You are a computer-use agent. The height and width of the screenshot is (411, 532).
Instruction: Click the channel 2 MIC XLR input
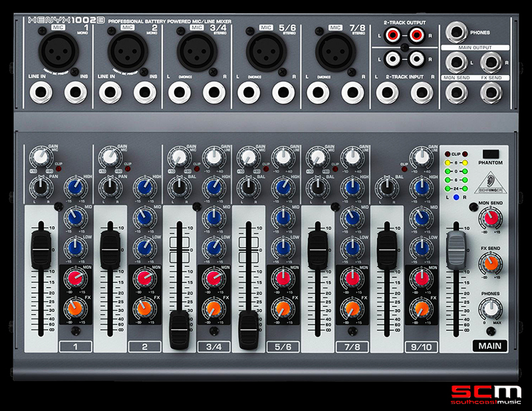pyautogui.click(x=128, y=52)
